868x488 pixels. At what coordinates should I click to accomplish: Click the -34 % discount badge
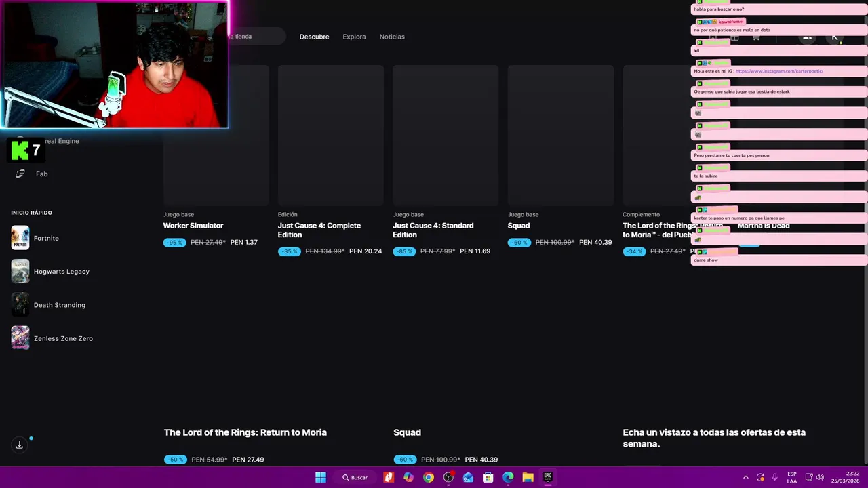point(633,251)
